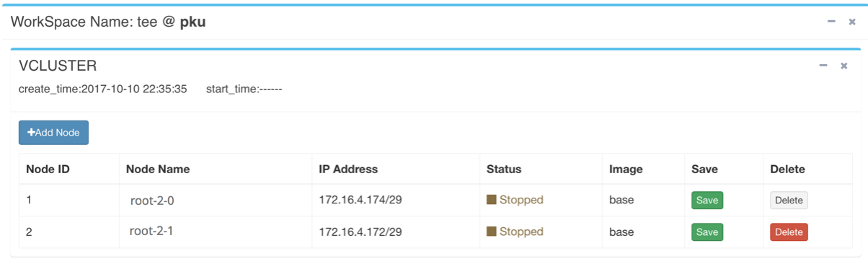The width and height of the screenshot is (868, 264).
Task: Select the Node Name column header
Action: (x=158, y=170)
